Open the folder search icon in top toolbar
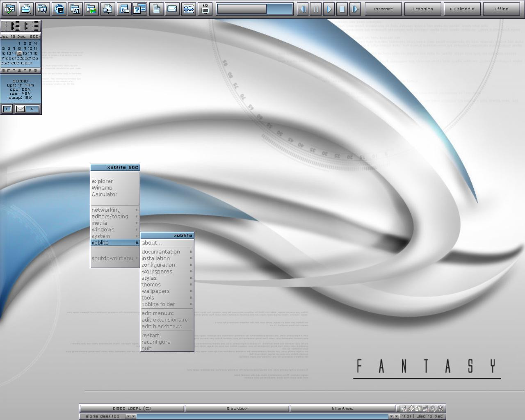 [x=42, y=9]
